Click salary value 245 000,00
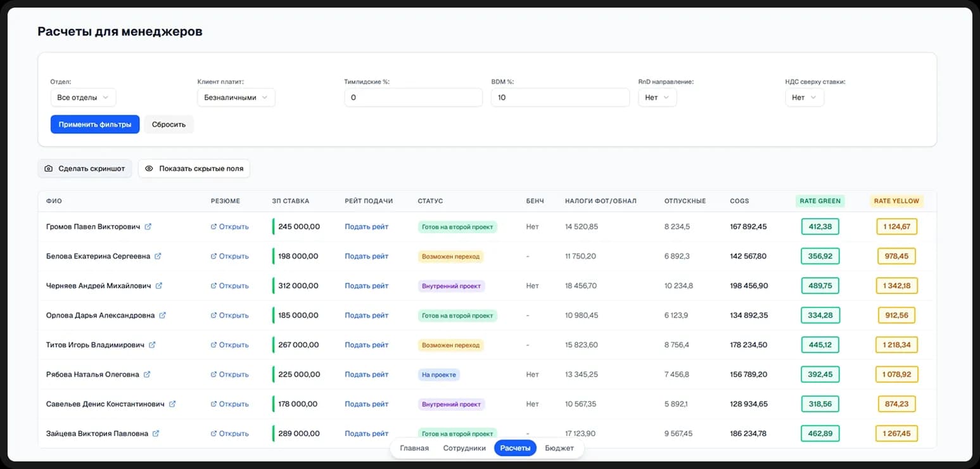 click(299, 226)
